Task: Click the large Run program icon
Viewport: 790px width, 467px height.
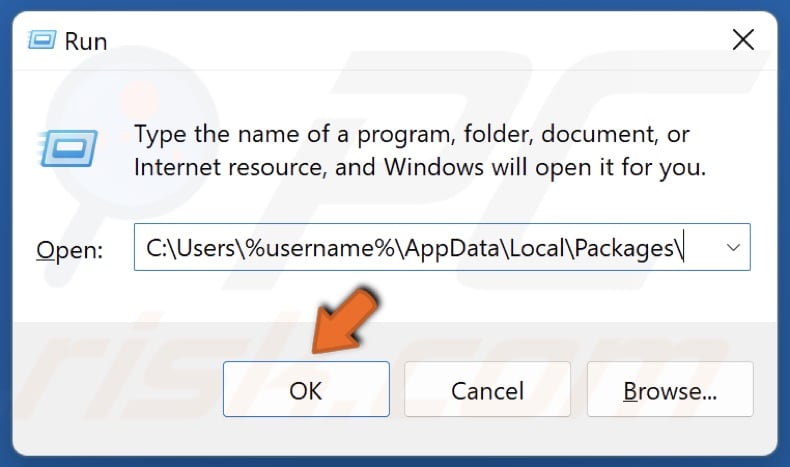Action: (68, 148)
